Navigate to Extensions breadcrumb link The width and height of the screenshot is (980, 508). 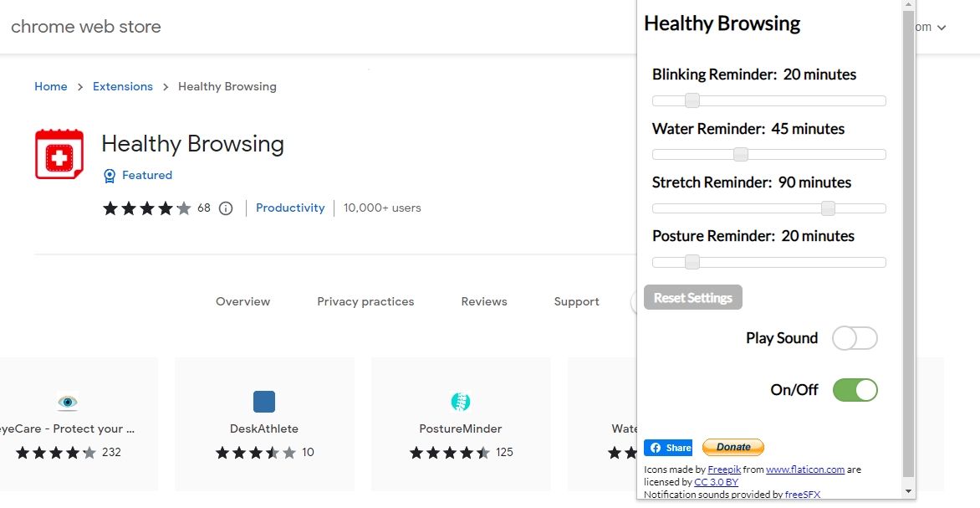(123, 86)
